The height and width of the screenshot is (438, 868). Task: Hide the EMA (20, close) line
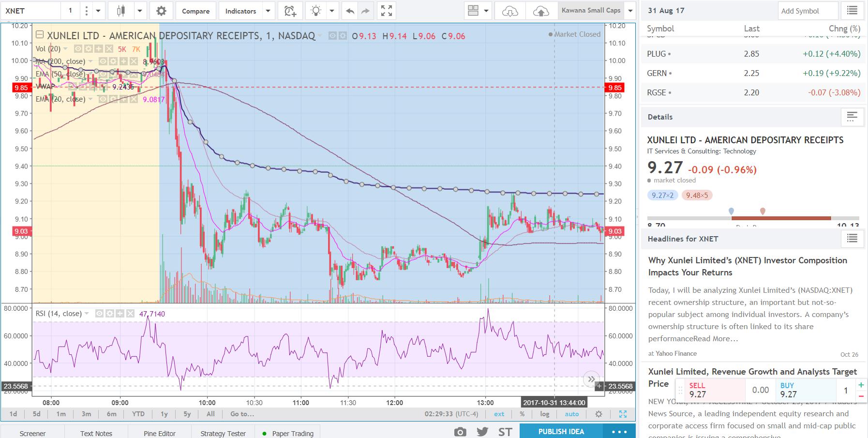coord(102,99)
